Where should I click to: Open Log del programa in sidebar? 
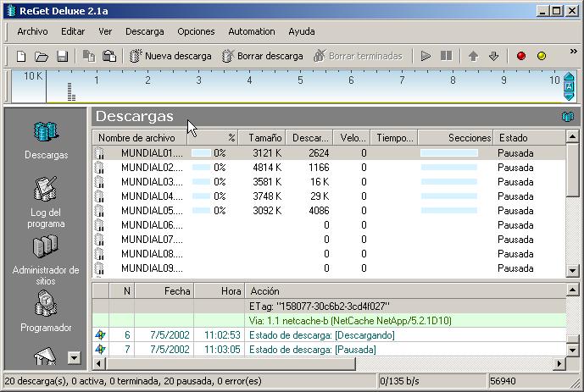point(46,203)
